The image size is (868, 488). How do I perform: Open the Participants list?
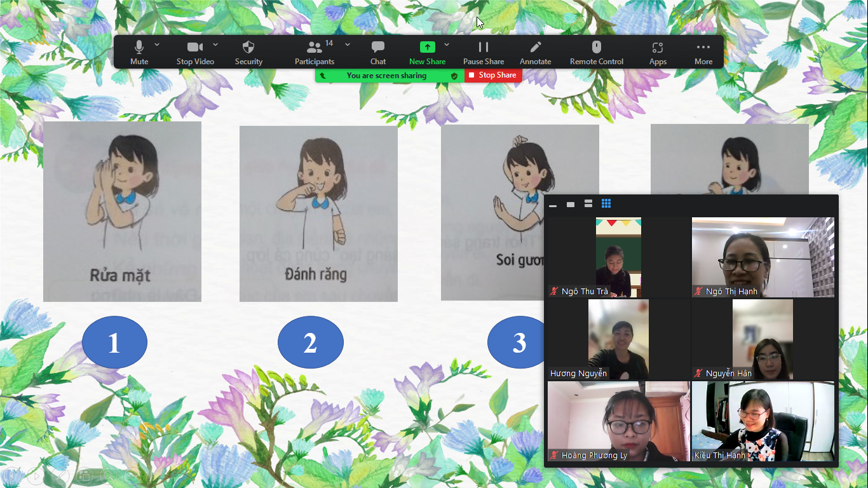[314, 52]
